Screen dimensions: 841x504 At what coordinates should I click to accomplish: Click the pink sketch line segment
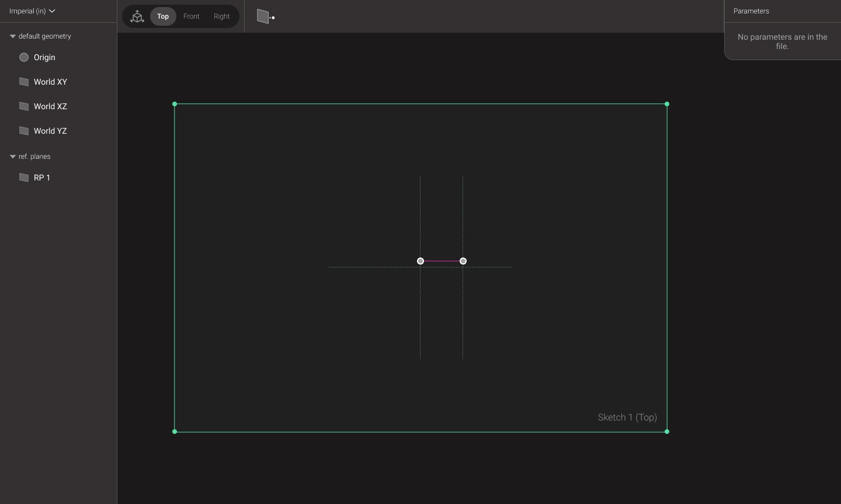pos(442,261)
